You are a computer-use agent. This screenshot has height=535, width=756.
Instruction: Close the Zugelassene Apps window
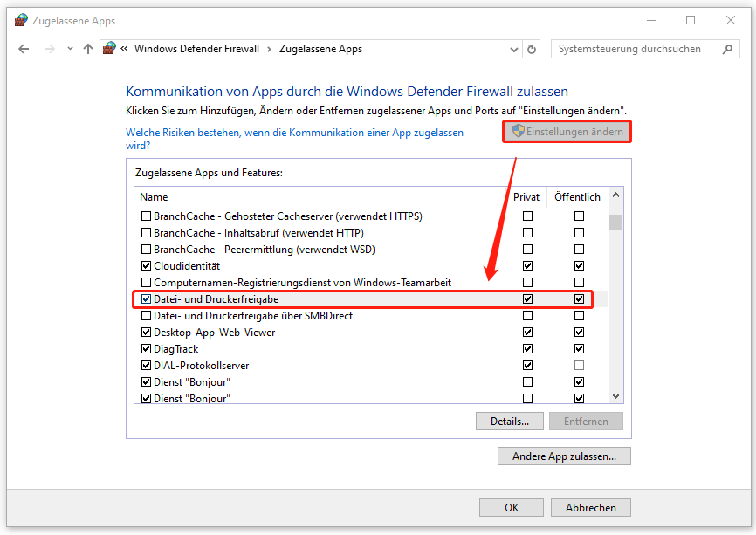tap(731, 20)
